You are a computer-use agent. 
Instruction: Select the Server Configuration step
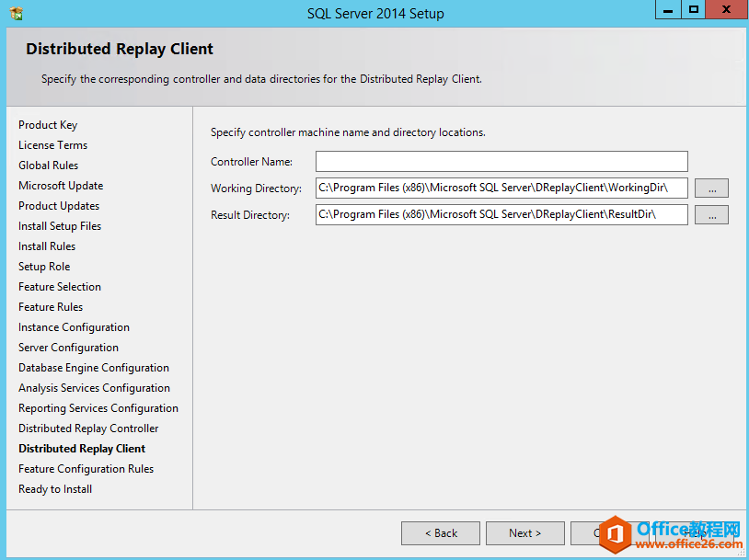(68, 348)
